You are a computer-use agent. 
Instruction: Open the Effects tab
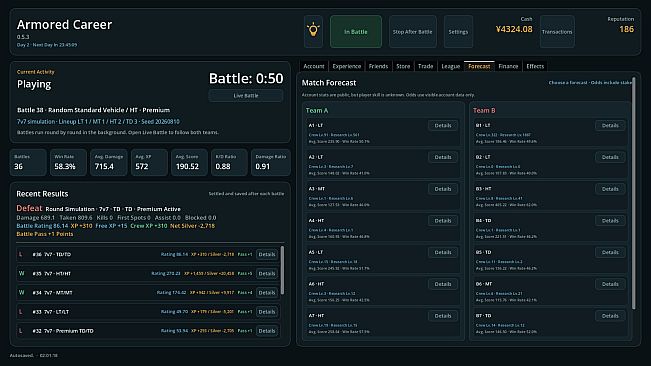[x=535, y=66]
